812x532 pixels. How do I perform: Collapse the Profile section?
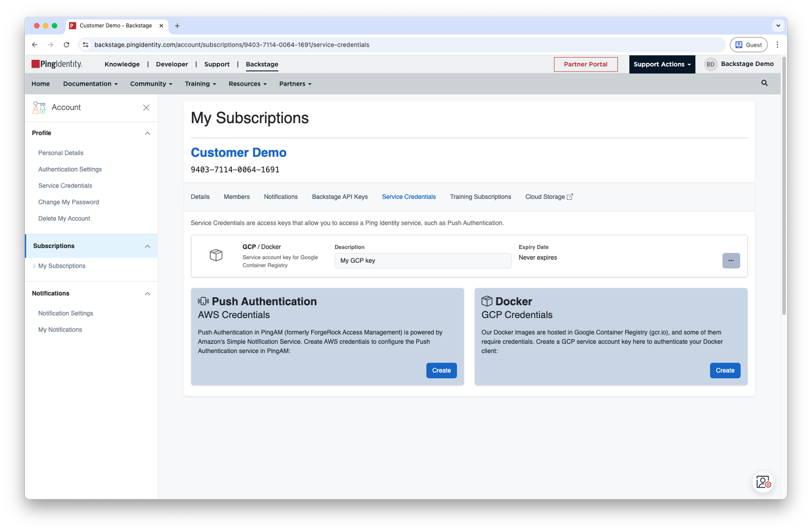(x=148, y=133)
